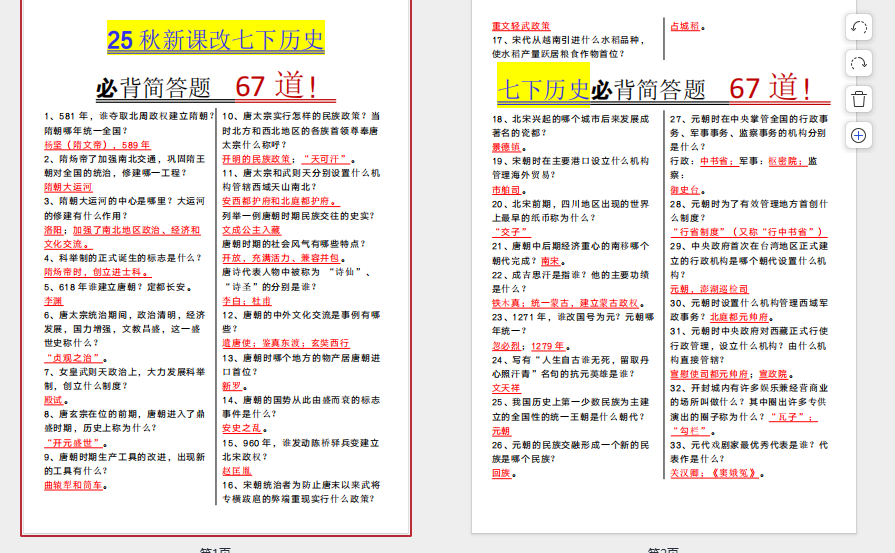Image resolution: width=895 pixels, height=553 pixels.
Task: Rotate page counterclockwise with the left-rotate icon
Action: (x=859, y=28)
